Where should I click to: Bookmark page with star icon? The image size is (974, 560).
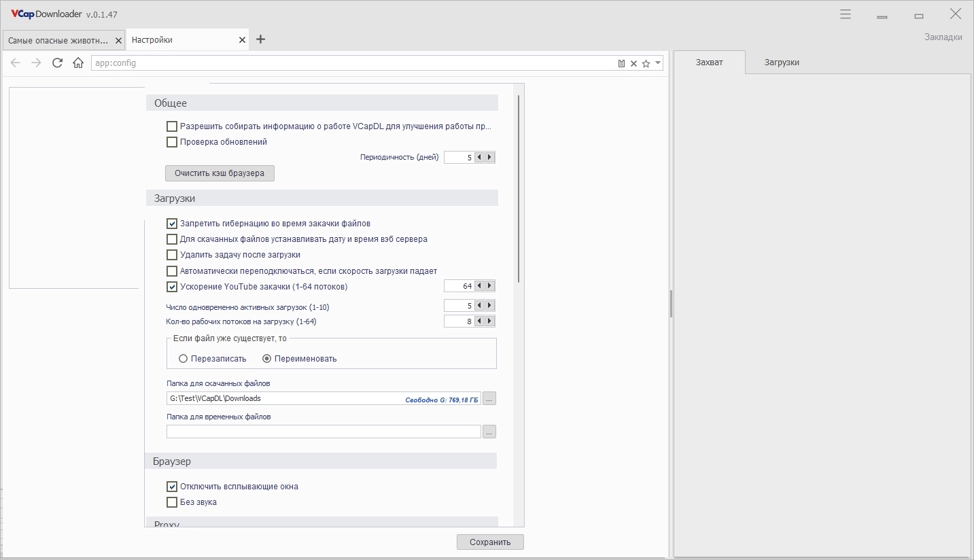[x=646, y=63]
